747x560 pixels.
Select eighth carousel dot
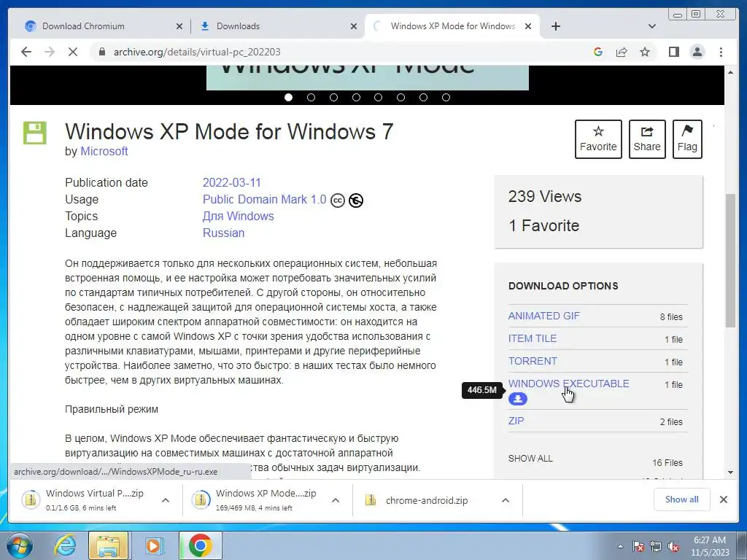coord(446,97)
